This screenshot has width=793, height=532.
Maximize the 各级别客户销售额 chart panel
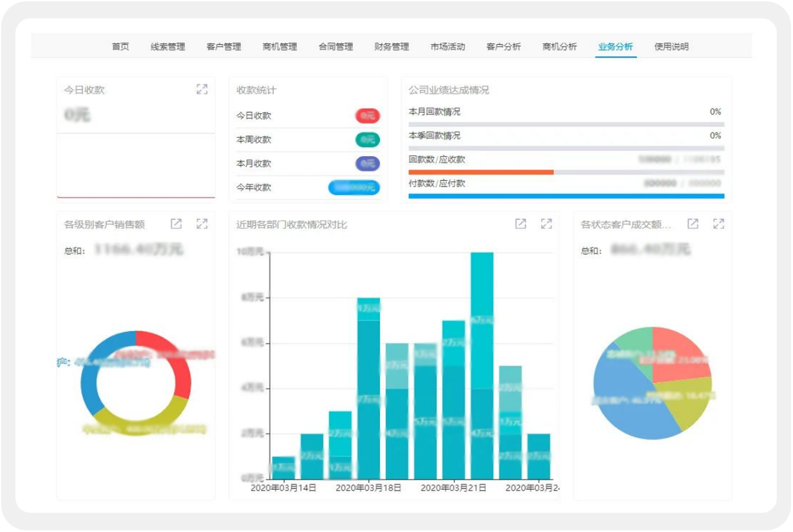[x=202, y=224]
